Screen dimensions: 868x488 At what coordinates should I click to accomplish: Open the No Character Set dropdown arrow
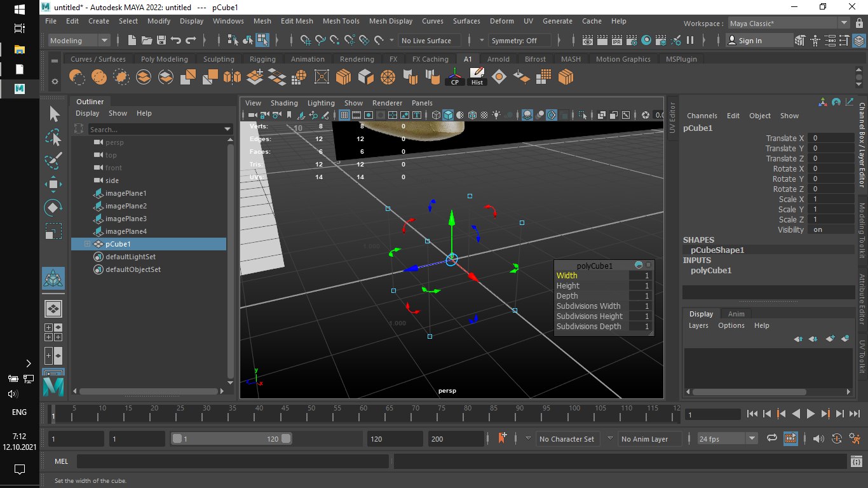pos(529,438)
